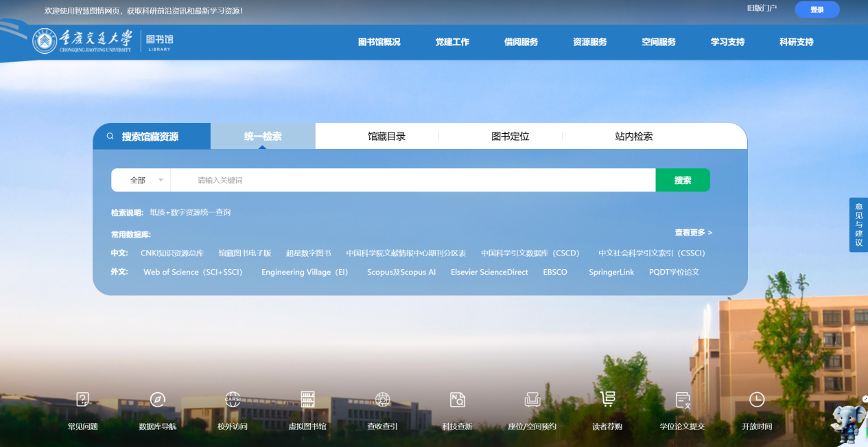Click the CARSI 校外访问 icon
868x447 pixels.
click(x=233, y=400)
